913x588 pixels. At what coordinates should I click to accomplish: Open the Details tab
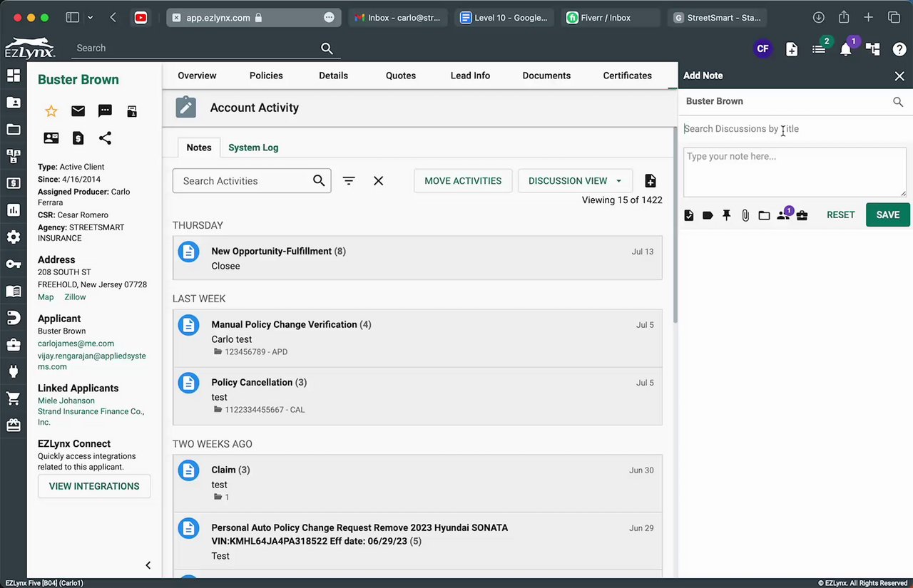point(333,76)
